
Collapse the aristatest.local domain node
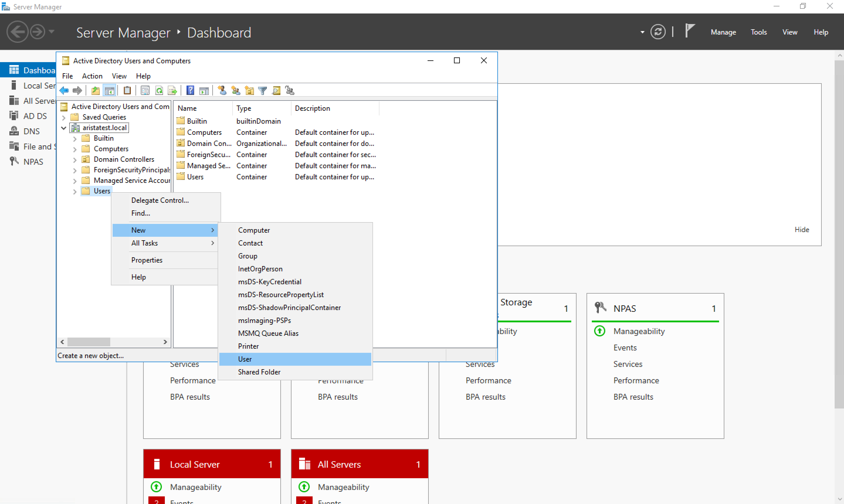pos(64,128)
